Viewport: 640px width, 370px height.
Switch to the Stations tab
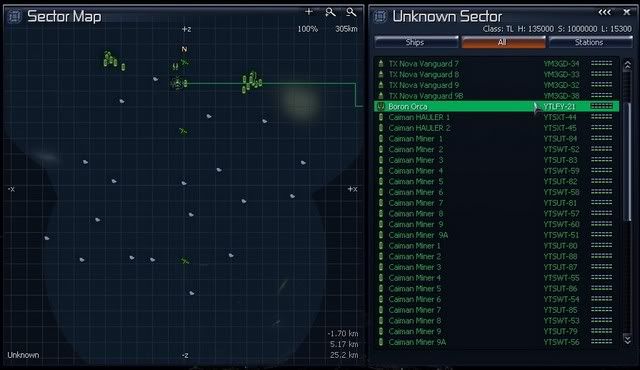pos(589,42)
